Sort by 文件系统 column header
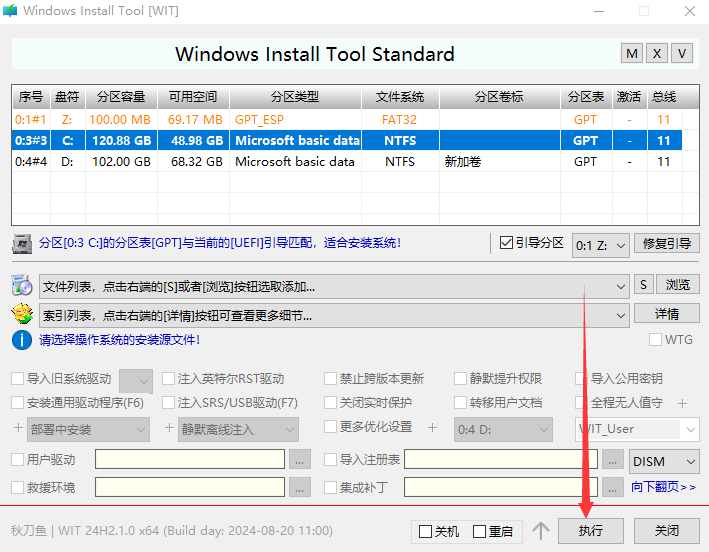Viewport: 709px width, 552px height. click(x=400, y=97)
